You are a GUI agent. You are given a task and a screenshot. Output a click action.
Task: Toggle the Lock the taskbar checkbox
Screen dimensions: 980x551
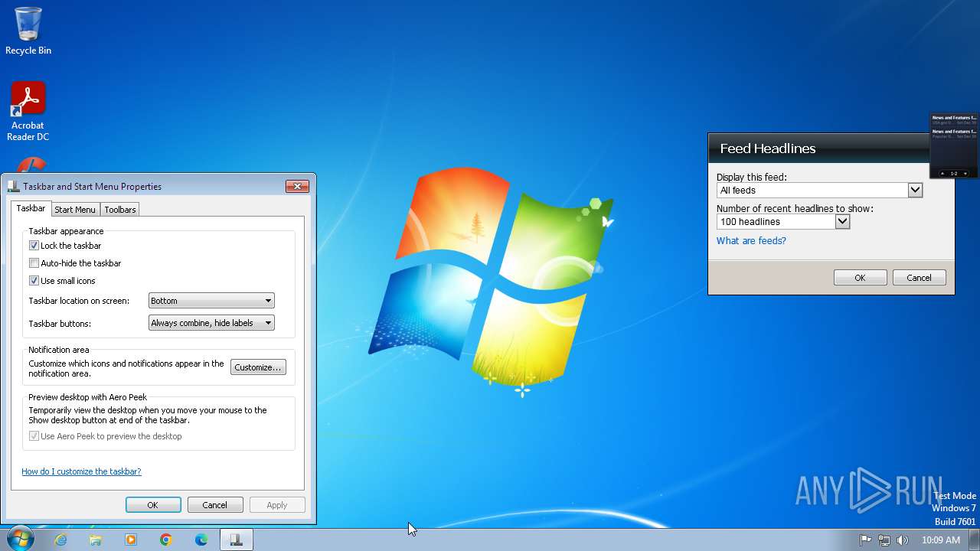coord(34,246)
